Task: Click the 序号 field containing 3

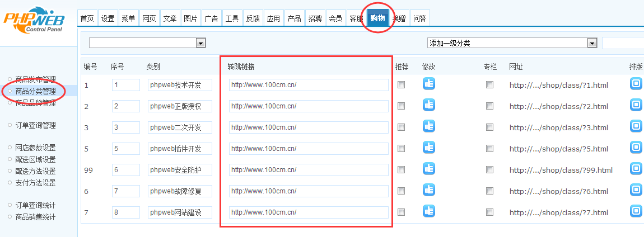Action: (x=125, y=127)
